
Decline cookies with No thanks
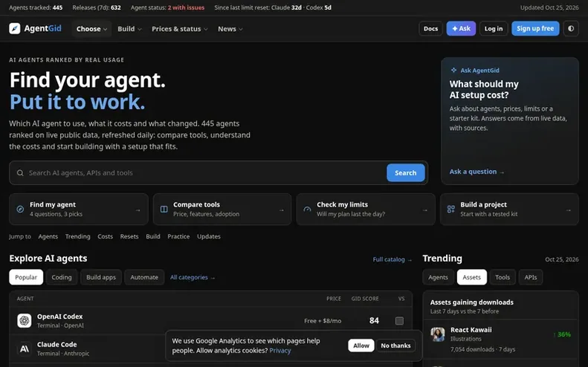coord(395,345)
